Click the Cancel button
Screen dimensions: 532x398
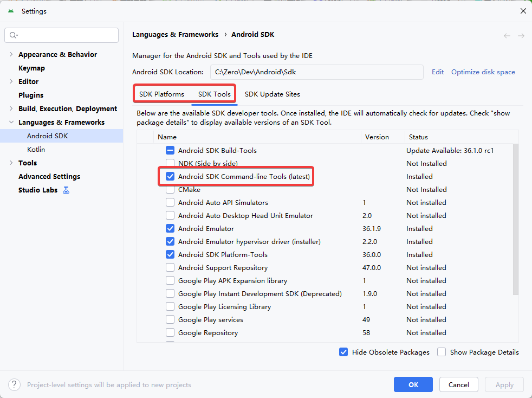tap(459, 385)
